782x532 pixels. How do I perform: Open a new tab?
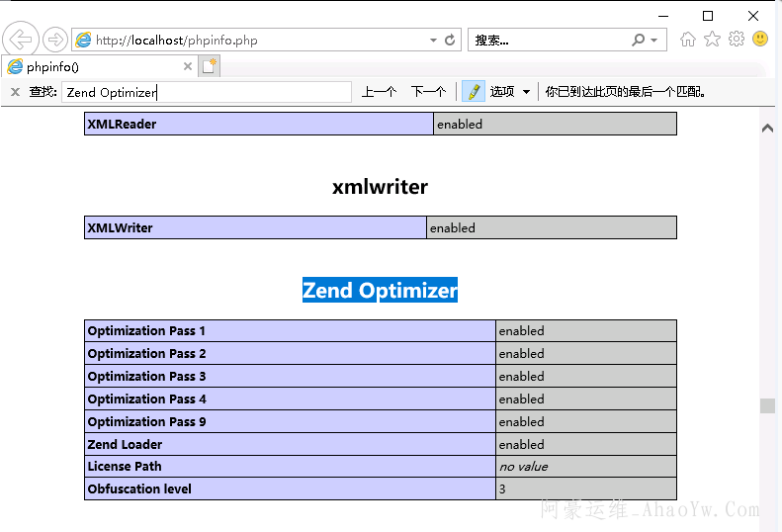(210, 66)
